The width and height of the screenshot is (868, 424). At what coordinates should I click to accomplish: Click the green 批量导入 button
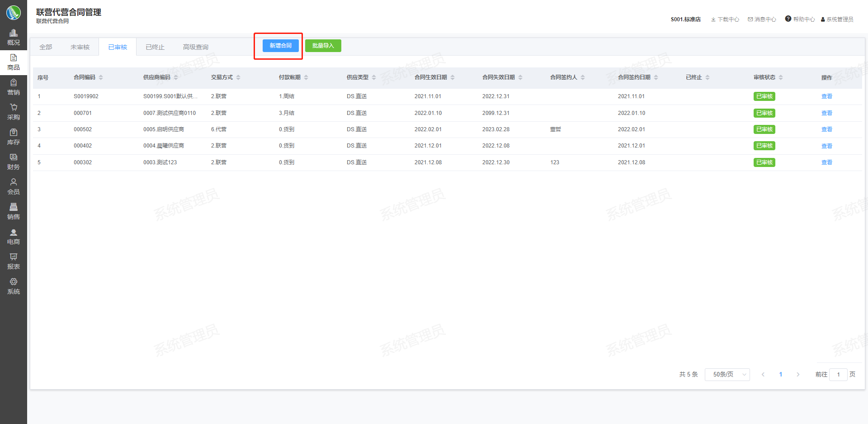(x=323, y=46)
